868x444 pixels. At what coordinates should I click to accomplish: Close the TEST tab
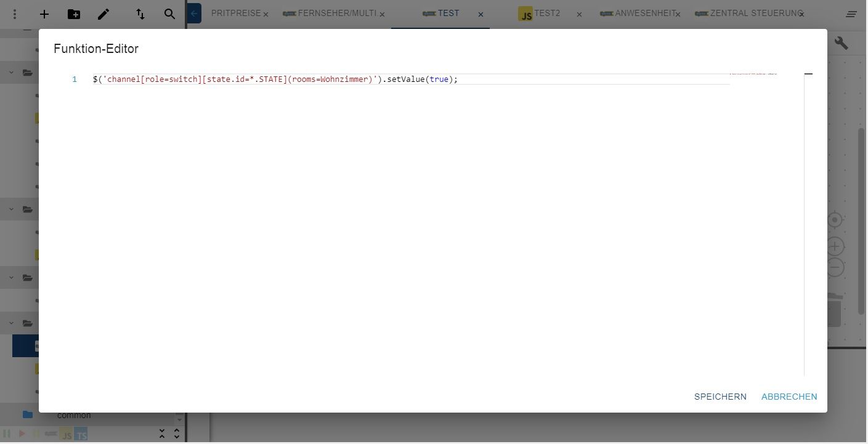point(481,14)
